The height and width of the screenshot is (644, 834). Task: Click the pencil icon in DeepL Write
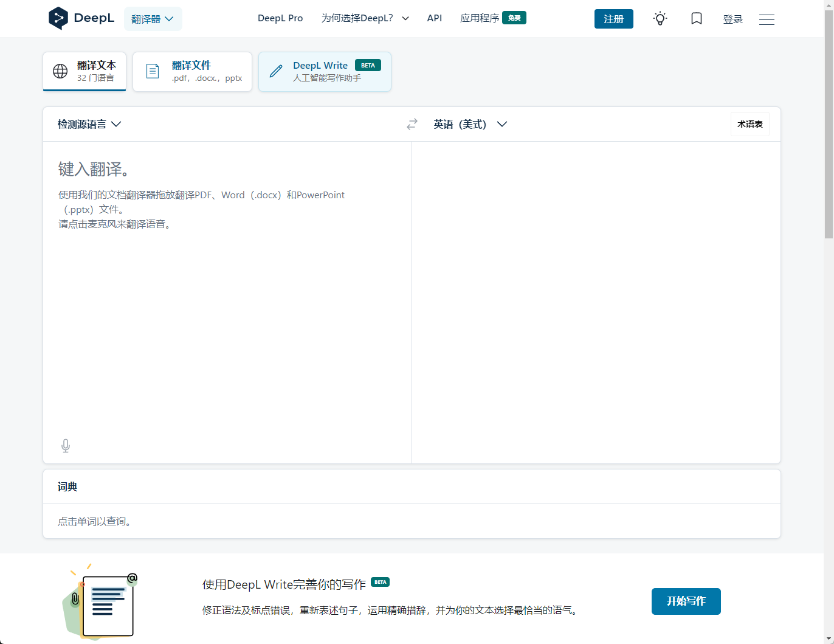coord(276,71)
